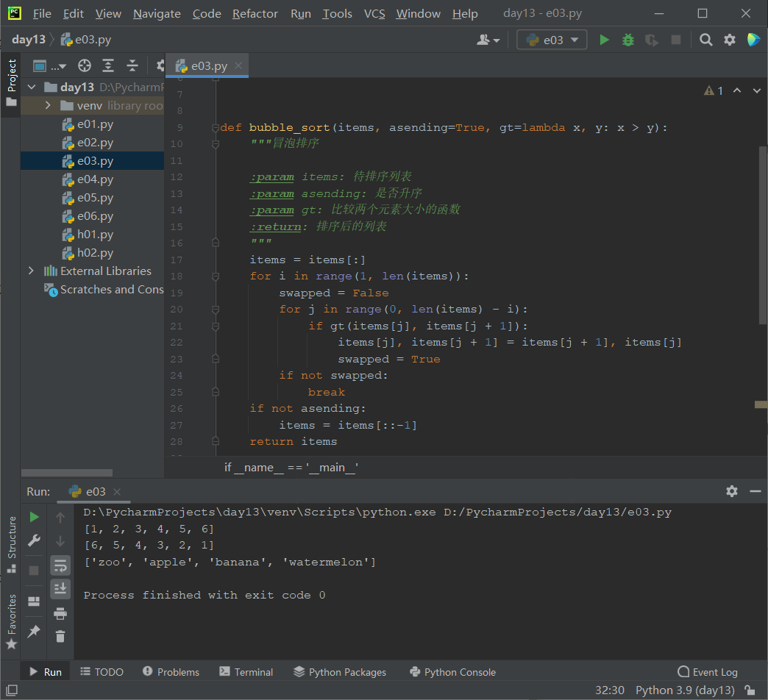Viewport: 768px width, 700px height.
Task: Open Project view options dropdown
Action: 49,65
